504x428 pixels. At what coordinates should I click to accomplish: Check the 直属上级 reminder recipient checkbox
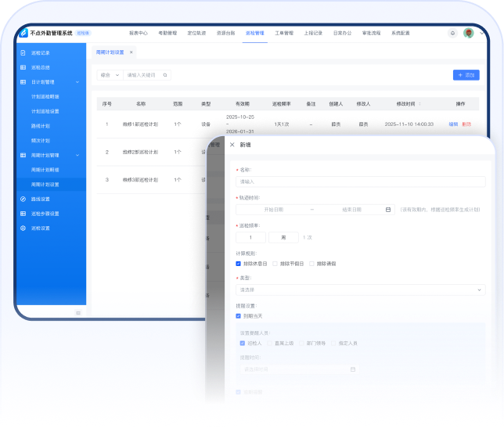click(x=269, y=343)
